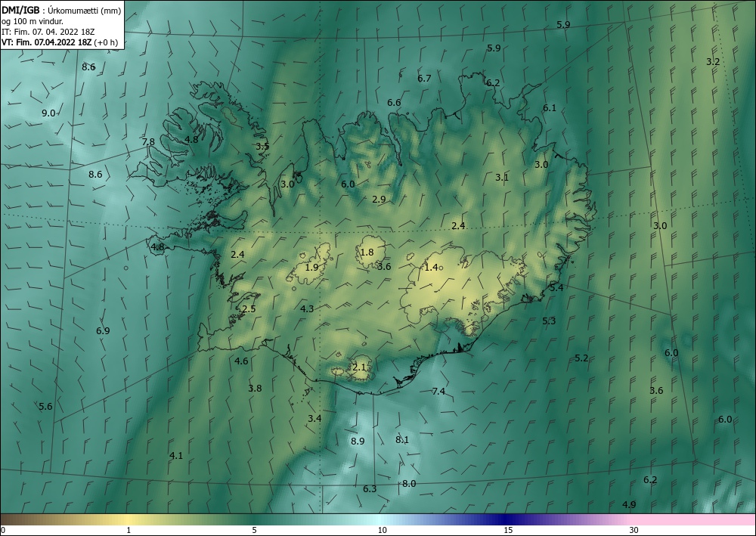Select the 6.7 value label
The image size is (756, 536).
pos(424,78)
